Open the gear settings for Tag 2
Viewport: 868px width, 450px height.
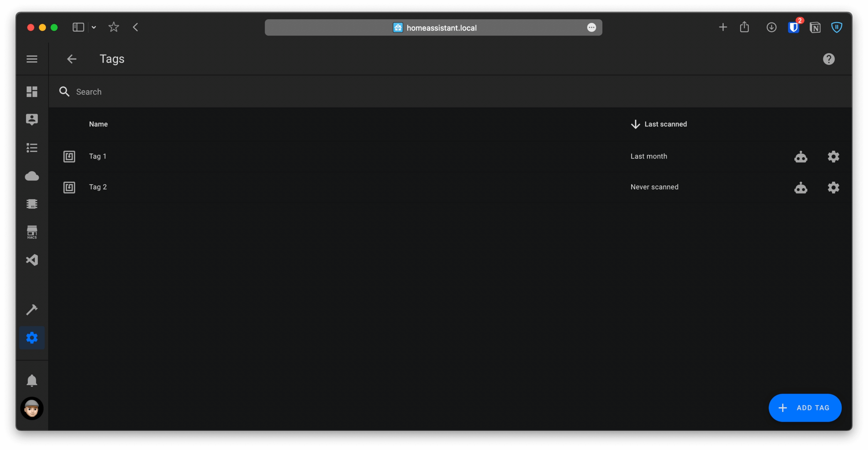click(x=833, y=187)
